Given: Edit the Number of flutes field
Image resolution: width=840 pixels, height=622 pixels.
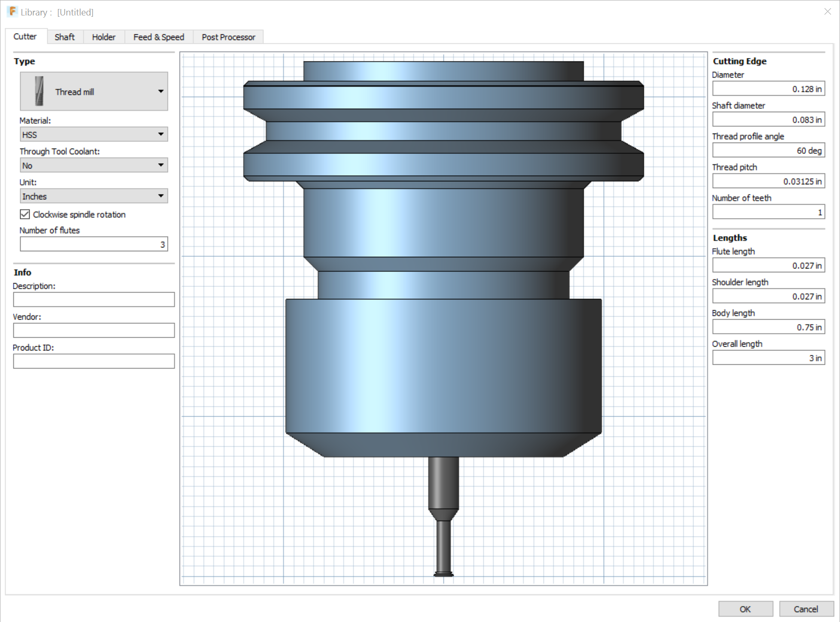Looking at the screenshot, I should pos(94,244).
